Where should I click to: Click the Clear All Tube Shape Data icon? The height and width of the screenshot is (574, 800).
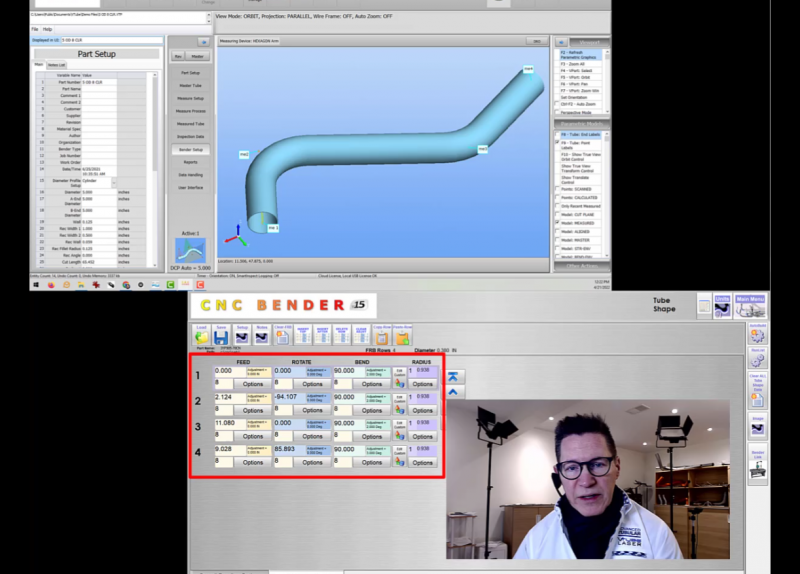tap(758, 391)
